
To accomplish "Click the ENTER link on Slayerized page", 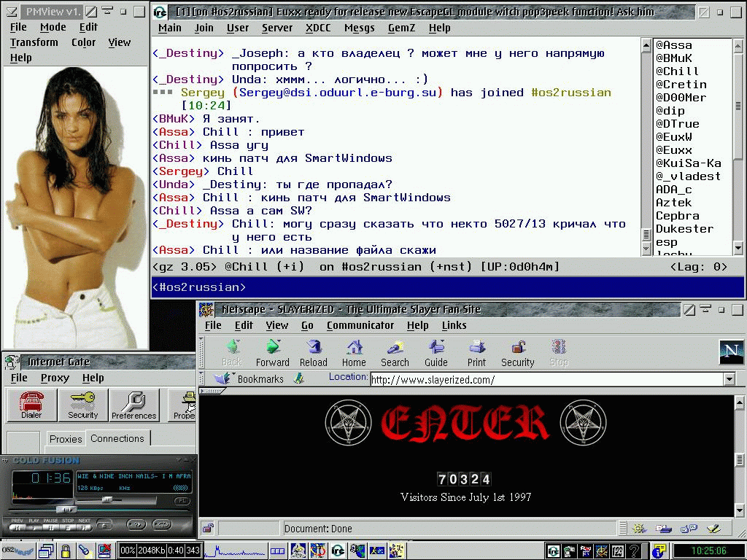I will 465,422.
